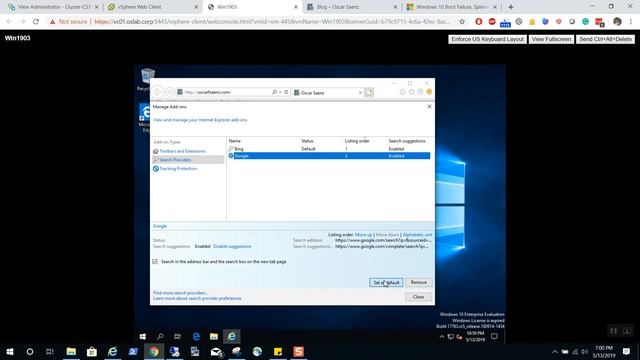Click Send Ctrl+Alt+Delete button
The image size is (640, 360).
[605, 39]
